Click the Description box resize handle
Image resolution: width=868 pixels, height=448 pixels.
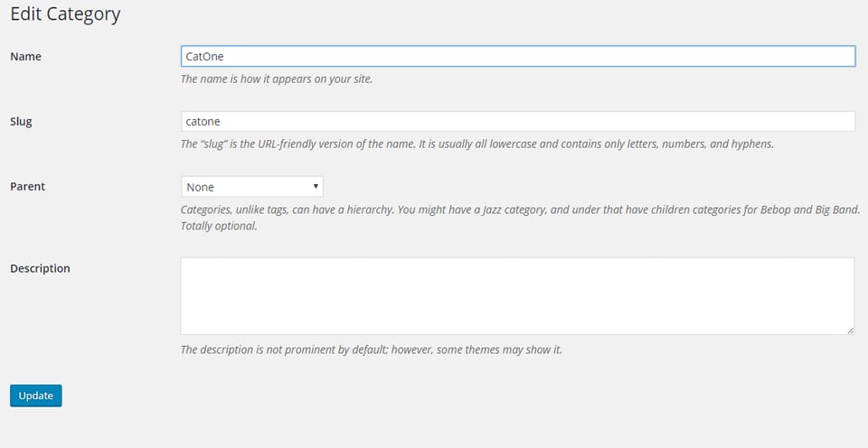[850, 331]
